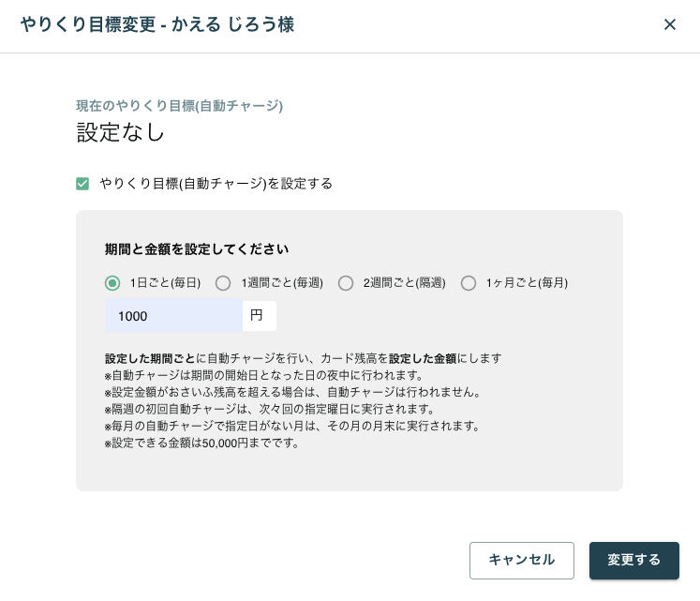This screenshot has width=700, height=601.
Task: Click the 設定なし current value text
Action: (x=121, y=133)
